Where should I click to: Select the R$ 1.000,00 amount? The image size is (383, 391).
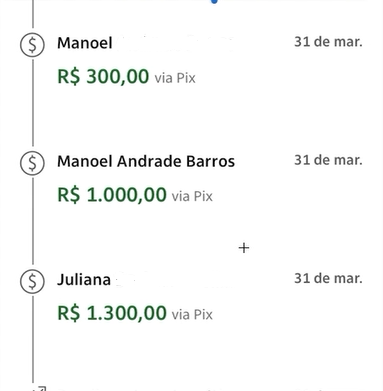pos(112,195)
